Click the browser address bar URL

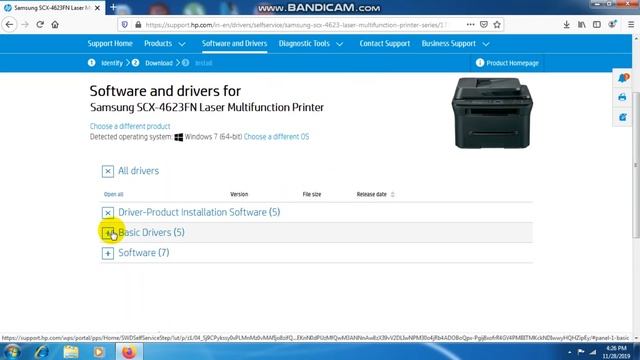pyautogui.click(x=296, y=25)
